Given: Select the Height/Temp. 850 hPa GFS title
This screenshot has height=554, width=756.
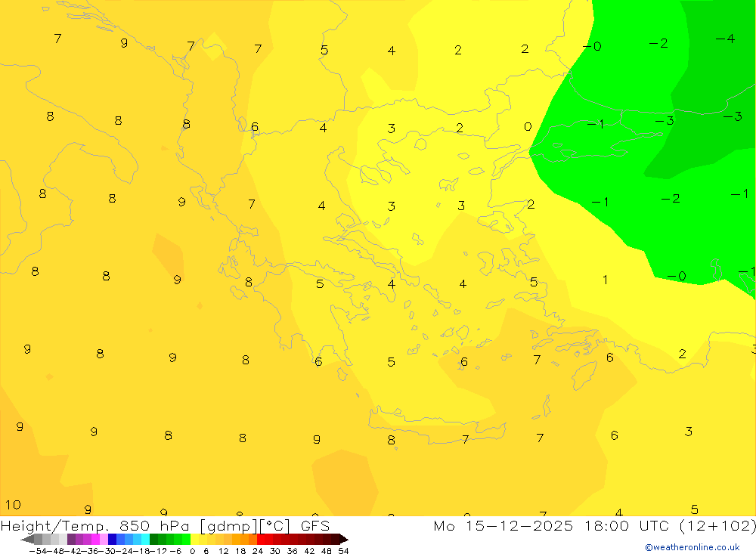Looking at the screenshot, I should [165, 525].
